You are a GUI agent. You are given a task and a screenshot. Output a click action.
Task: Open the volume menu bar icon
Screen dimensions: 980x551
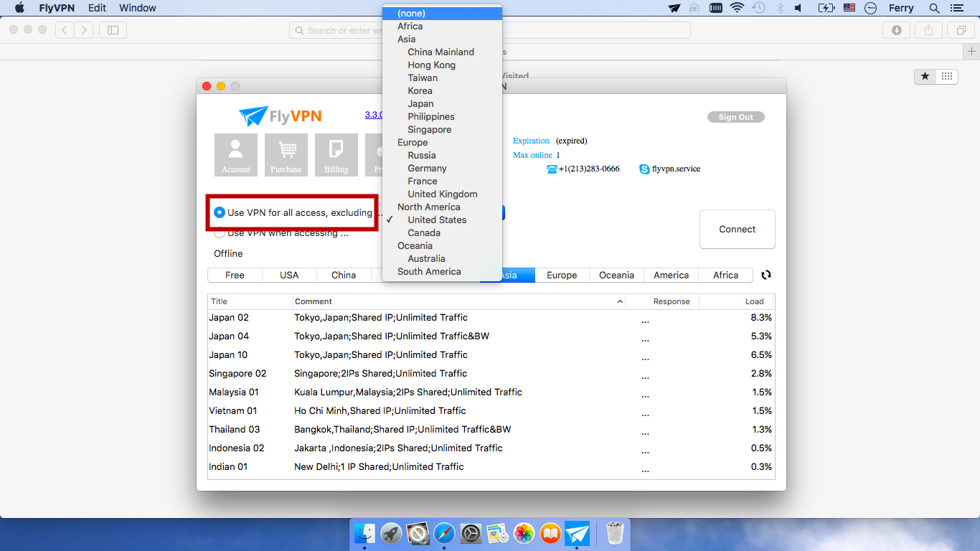[x=798, y=8]
